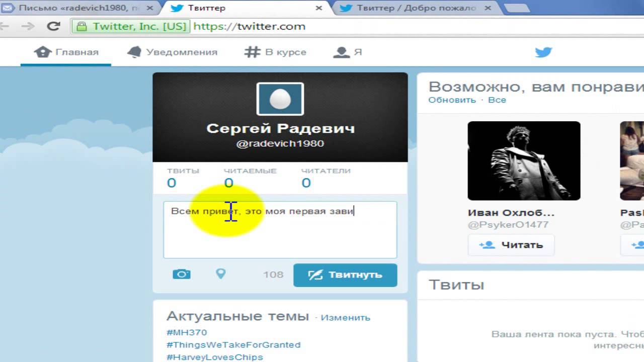
Task: Click the character counter 108
Action: pos(273,275)
